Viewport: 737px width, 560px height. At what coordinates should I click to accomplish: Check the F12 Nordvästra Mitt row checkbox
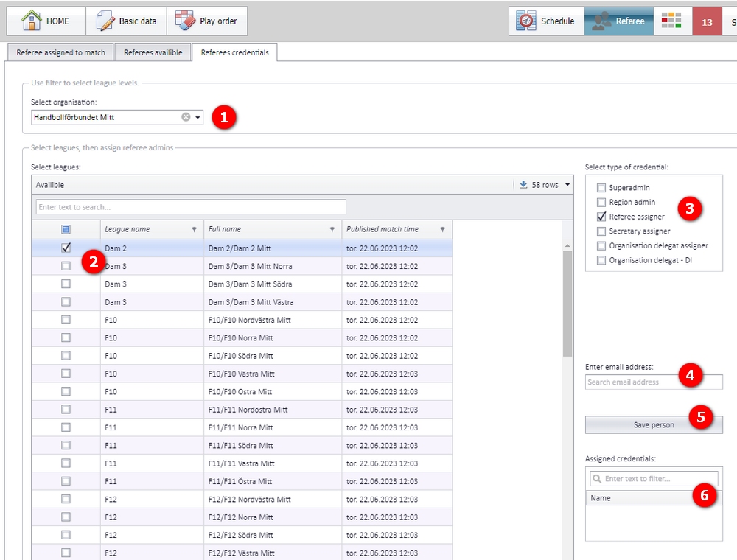point(66,499)
